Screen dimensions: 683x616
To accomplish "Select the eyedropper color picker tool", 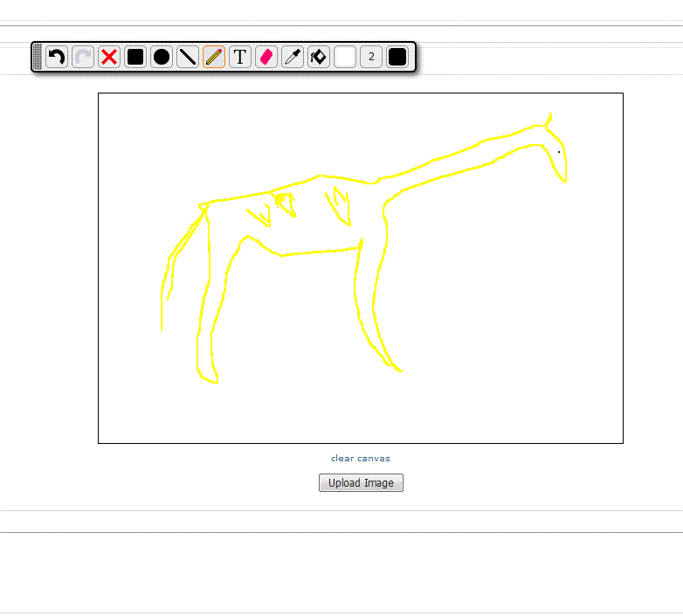I will (x=293, y=58).
